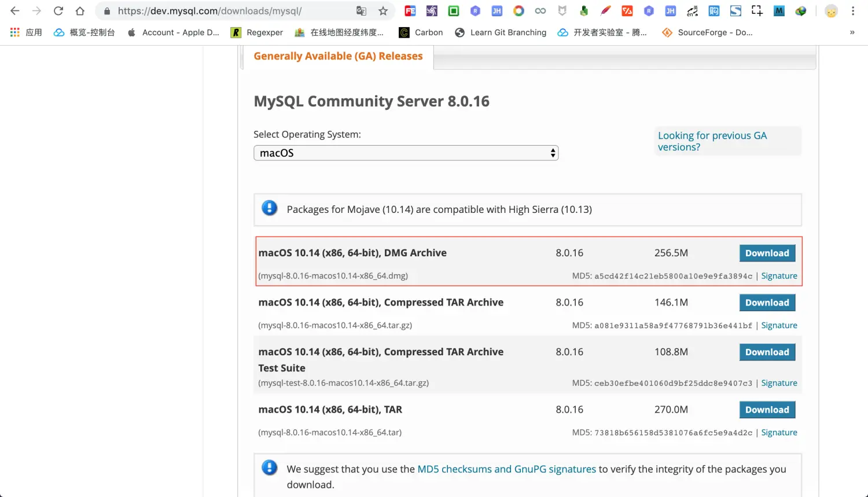Open the green square extension

(x=454, y=11)
